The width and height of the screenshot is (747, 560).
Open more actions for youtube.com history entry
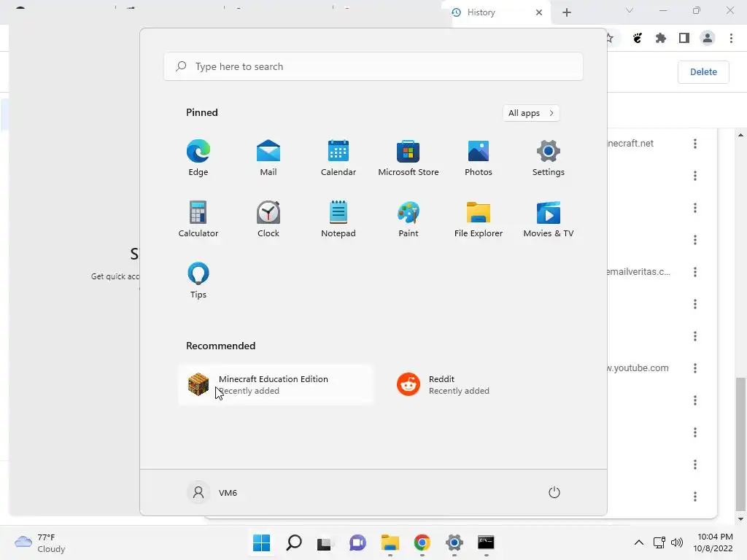pos(695,368)
